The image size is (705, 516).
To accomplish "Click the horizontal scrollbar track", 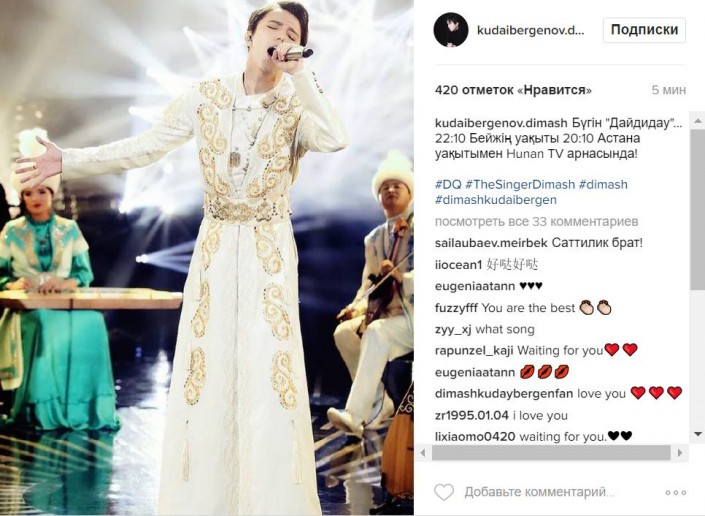I will point(551,453).
